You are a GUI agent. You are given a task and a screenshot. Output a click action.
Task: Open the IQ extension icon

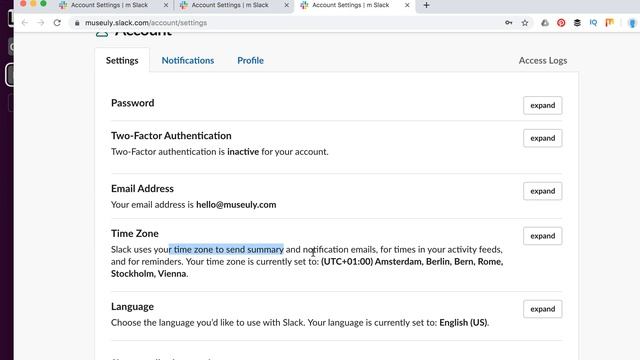click(x=593, y=23)
